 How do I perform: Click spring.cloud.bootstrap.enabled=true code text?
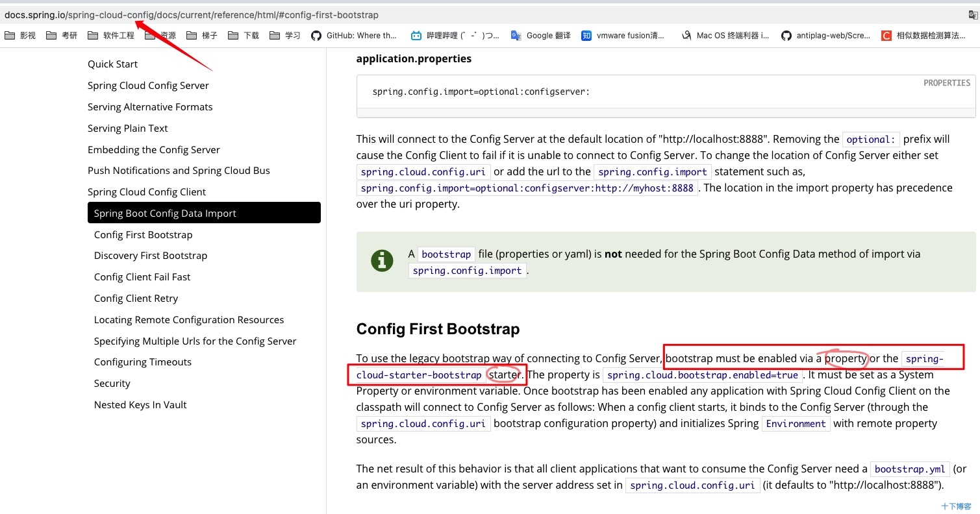703,375
